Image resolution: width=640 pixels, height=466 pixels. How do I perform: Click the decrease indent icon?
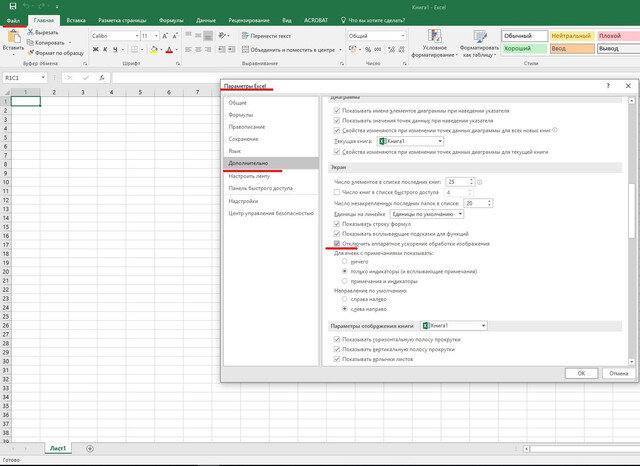point(221,49)
